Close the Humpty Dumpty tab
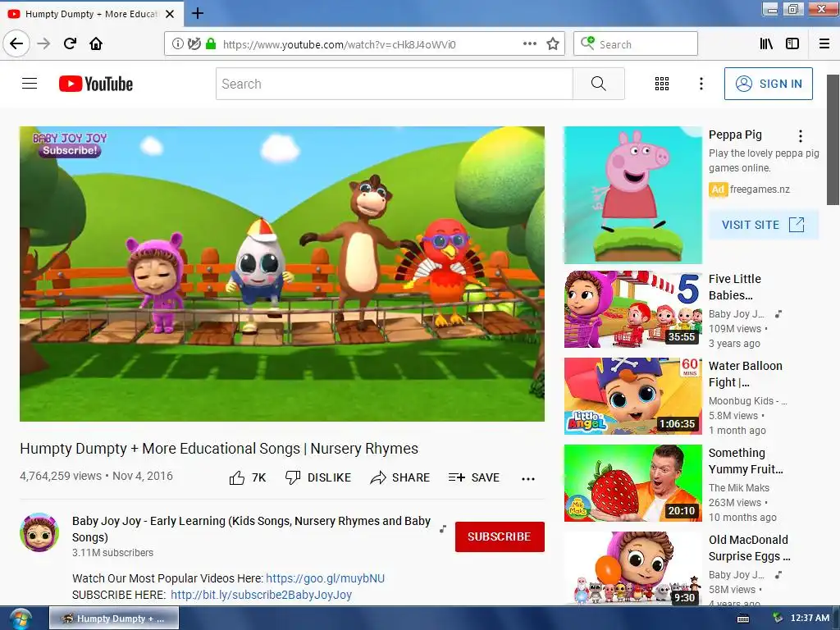 [x=170, y=14]
